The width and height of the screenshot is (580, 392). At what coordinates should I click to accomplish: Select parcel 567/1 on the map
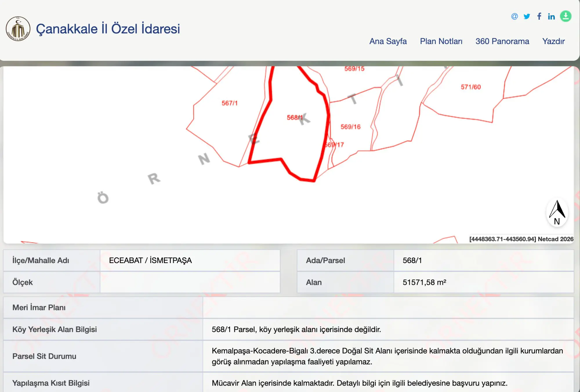coord(230,103)
